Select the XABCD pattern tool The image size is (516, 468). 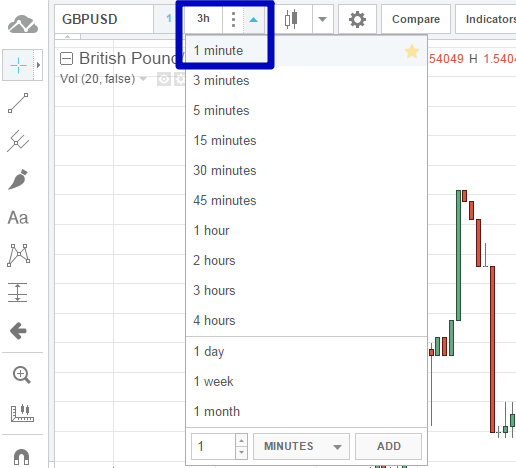pyautogui.click(x=18, y=255)
